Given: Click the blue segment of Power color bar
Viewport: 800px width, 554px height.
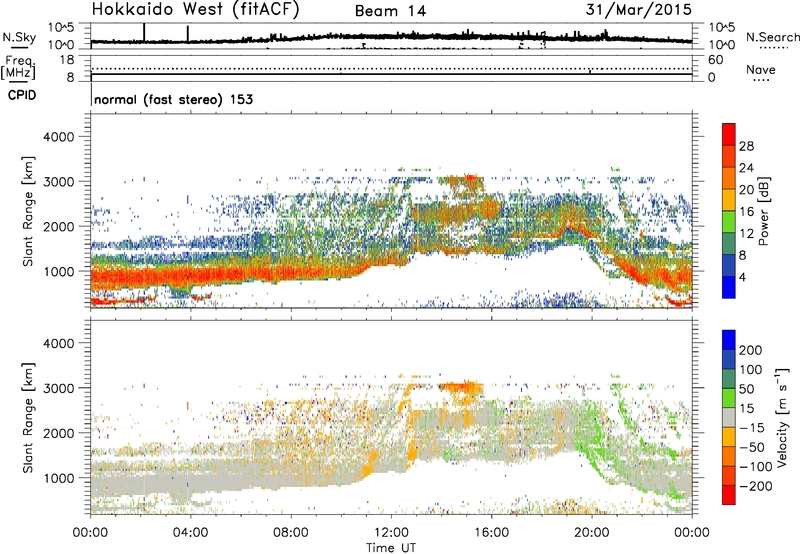Looking at the screenshot, I should pos(729,287).
